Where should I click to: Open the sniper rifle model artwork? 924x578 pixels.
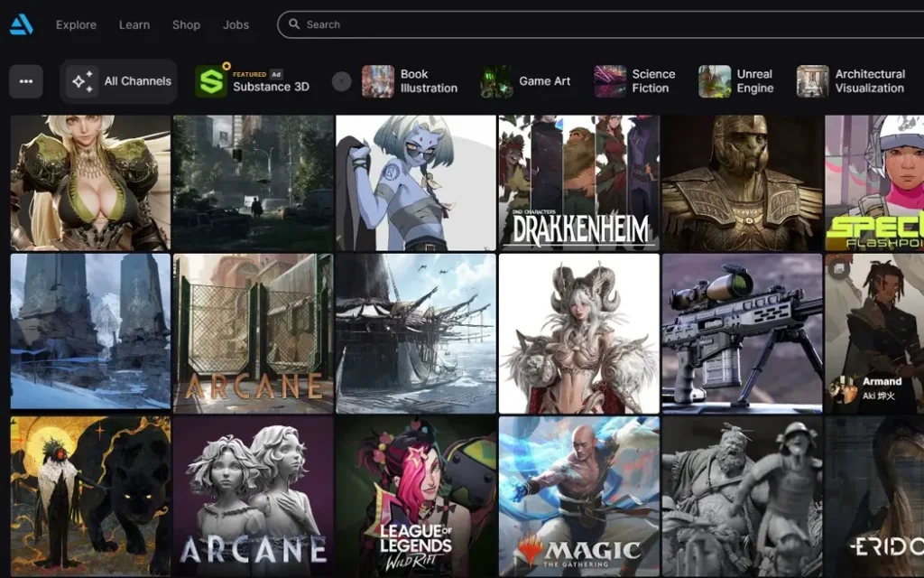(x=742, y=333)
